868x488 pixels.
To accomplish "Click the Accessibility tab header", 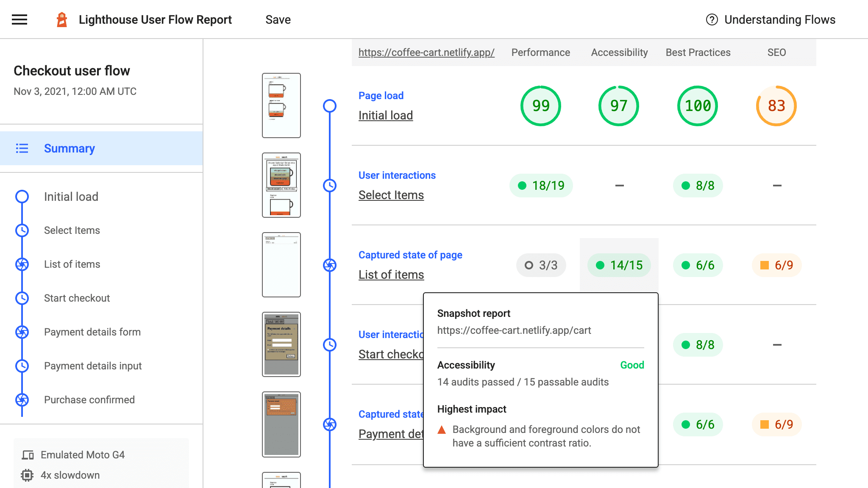I will [619, 52].
